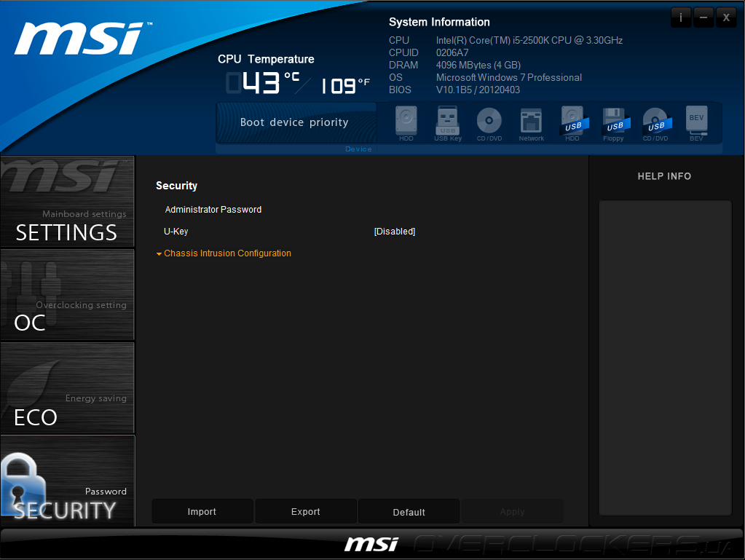Click the 109 °F temperature reading
The height and width of the screenshot is (560, 745).
click(x=345, y=85)
